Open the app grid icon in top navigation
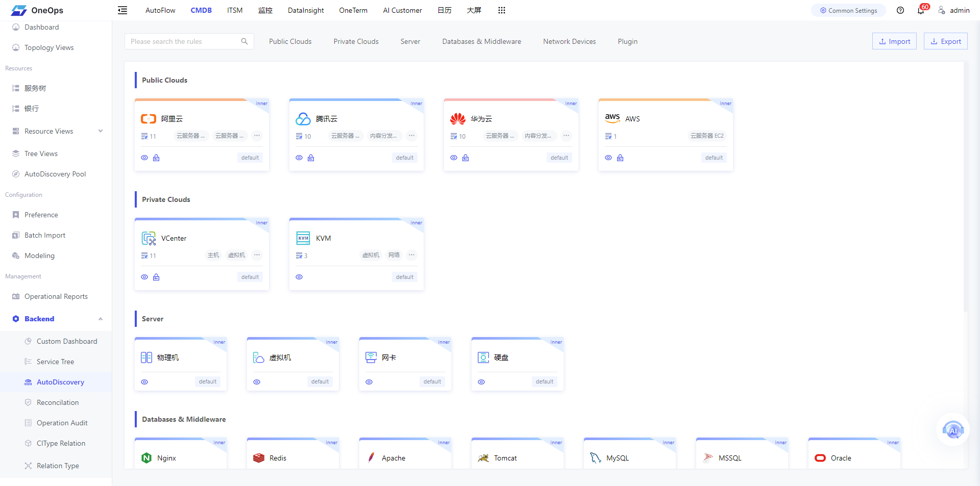Image resolution: width=980 pixels, height=486 pixels. [x=502, y=10]
